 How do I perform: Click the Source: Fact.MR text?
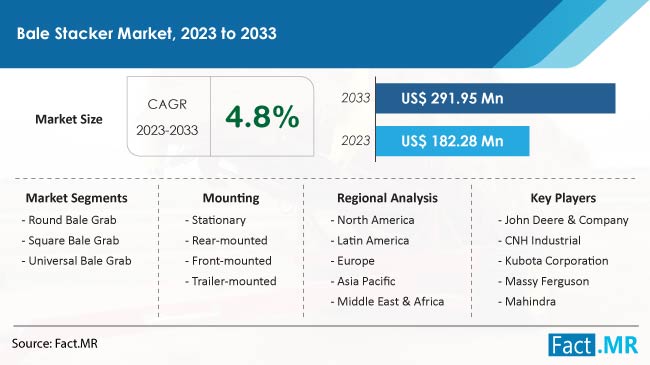tap(55, 343)
